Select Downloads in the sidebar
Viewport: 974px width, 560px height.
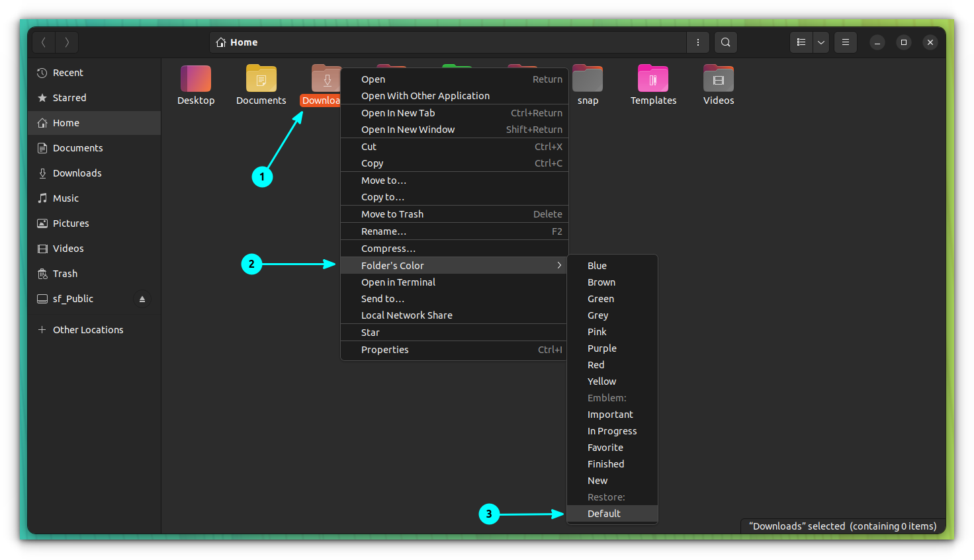coord(75,173)
